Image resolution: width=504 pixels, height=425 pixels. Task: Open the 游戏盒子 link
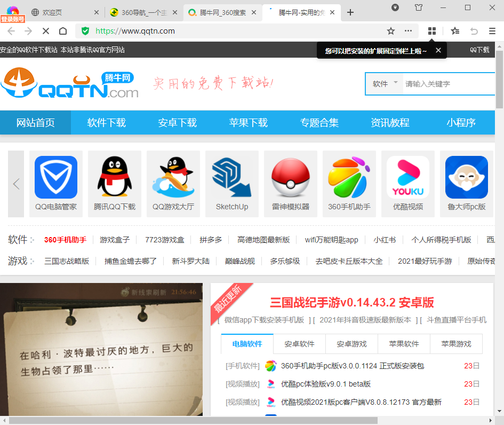[x=115, y=240]
